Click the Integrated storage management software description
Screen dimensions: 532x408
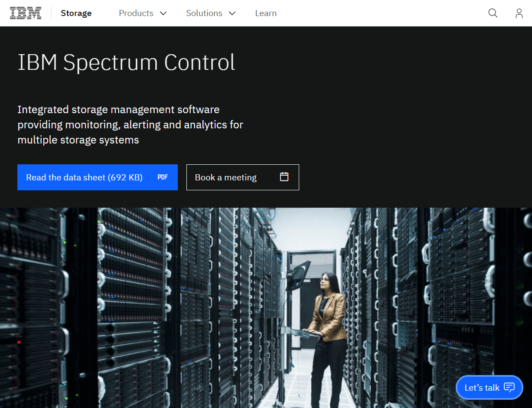point(130,125)
